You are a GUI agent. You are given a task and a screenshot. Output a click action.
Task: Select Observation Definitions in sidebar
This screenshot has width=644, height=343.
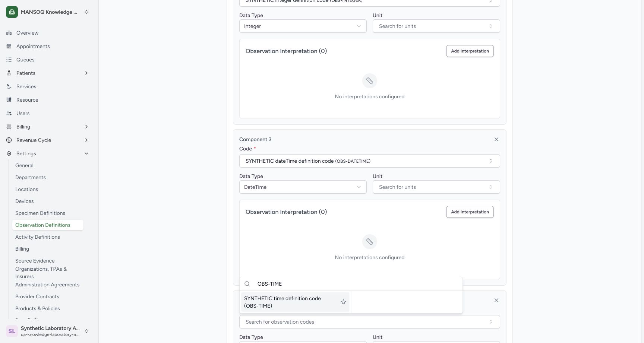point(48,225)
